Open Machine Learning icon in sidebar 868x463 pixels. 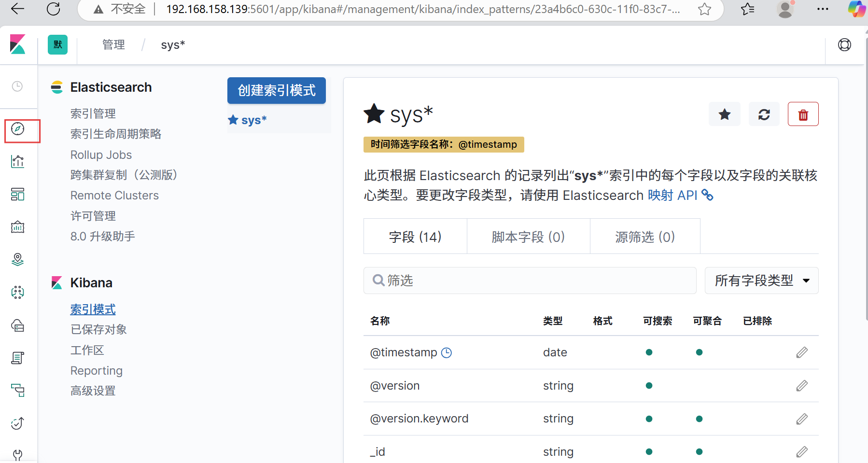pos(18,293)
